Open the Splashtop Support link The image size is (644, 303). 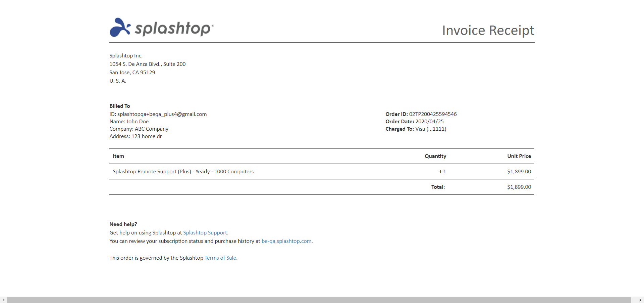click(x=205, y=232)
